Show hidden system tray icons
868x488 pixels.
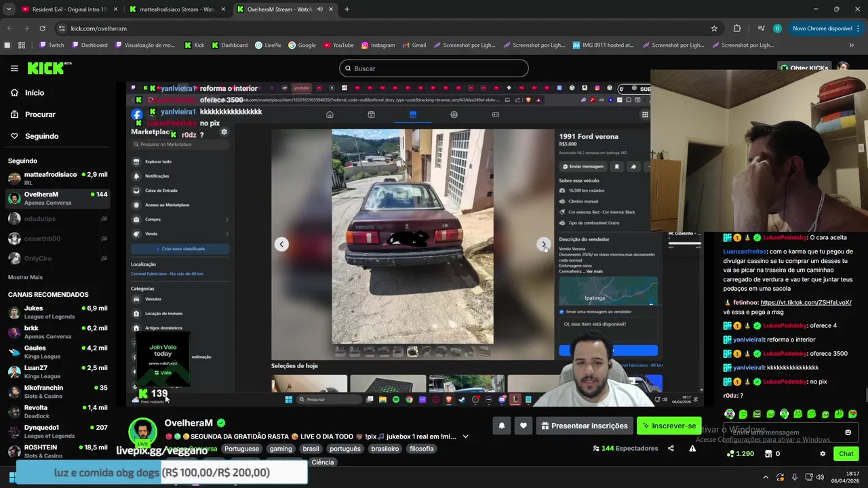[x=766, y=477]
